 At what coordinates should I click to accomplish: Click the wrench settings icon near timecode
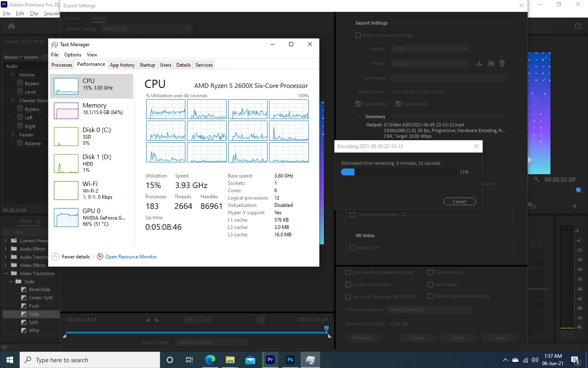pyautogui.click(x=537, y=179)
